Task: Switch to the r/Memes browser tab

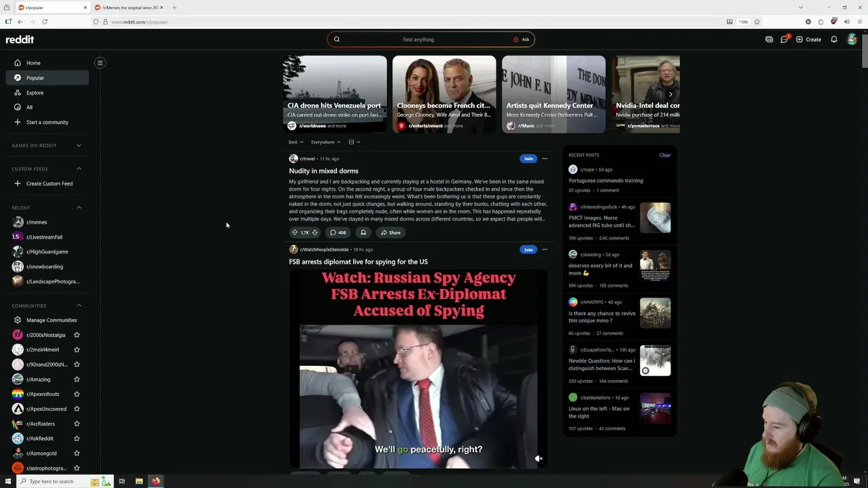Action: (x=130, y=7)
